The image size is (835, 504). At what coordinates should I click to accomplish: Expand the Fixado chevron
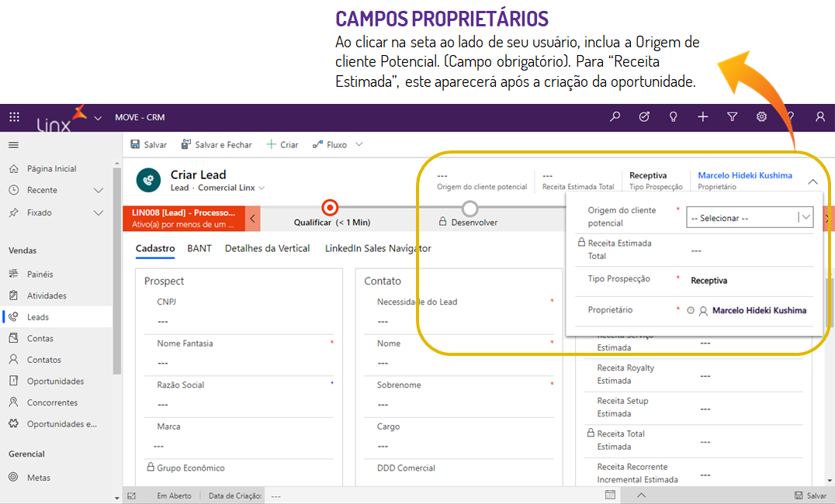(98, 213)
